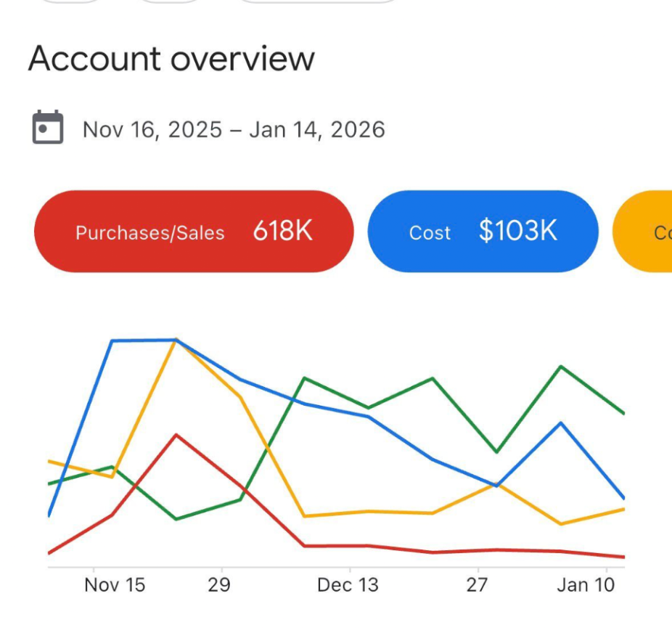Click the Account overview heading
The image size is (672, 633).
pyautogui.click(x=171, y=58)
